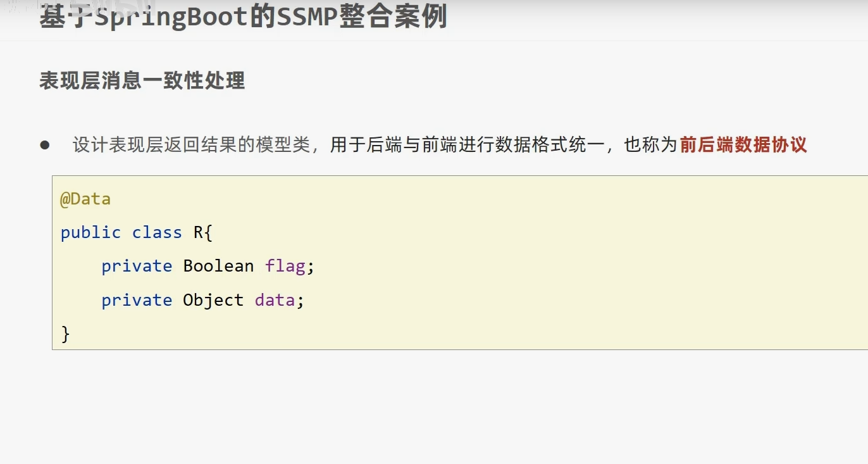Click the Boolean type in code
The image size is (868, 464).
[x=218, y=266]
